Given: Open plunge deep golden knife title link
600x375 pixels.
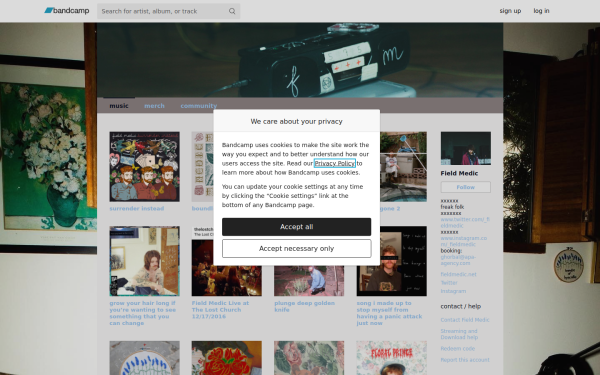Looking at the screenshot, I should [304, 306].
